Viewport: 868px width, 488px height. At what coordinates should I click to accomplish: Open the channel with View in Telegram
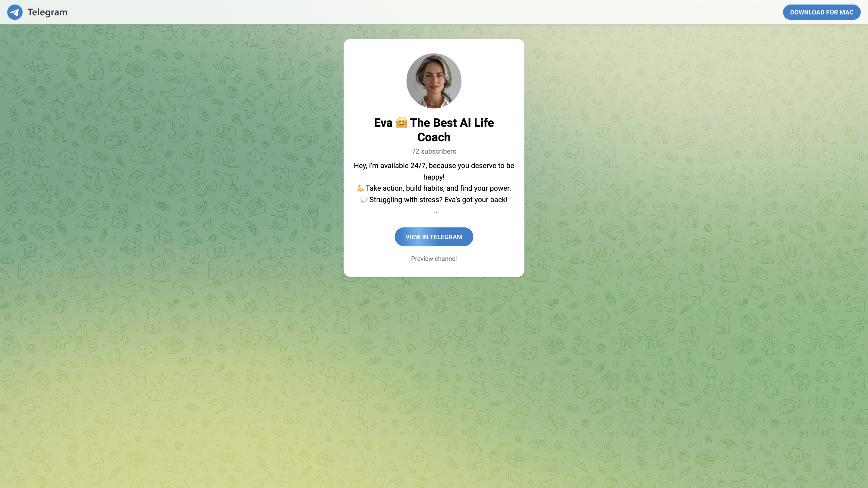click(x=434, y=237)
